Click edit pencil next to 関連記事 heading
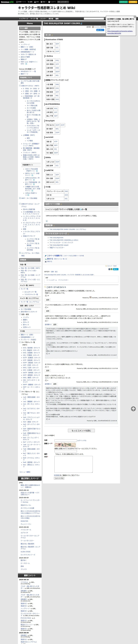The width and height of the screenshot is (138, 644). tap(54, 226)
